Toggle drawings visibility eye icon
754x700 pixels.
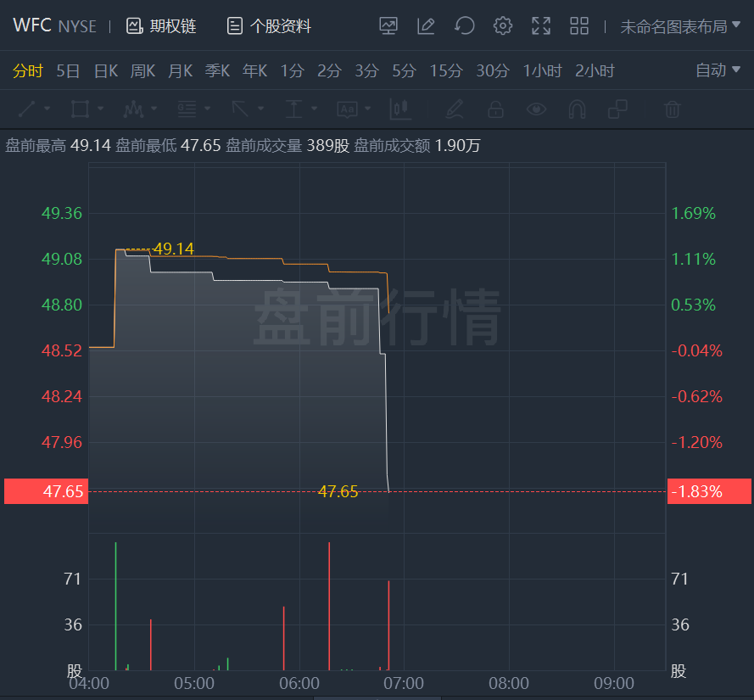point(536,109)
